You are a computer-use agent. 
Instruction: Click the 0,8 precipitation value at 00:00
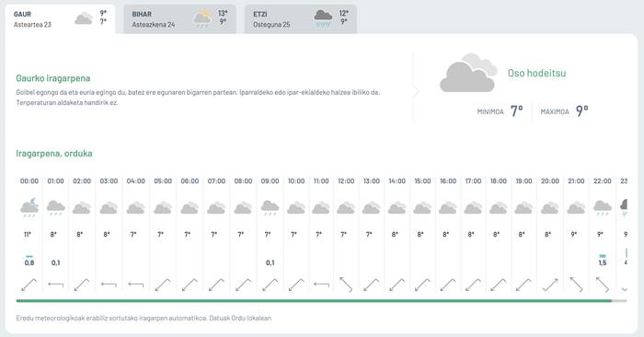point(29,262)
